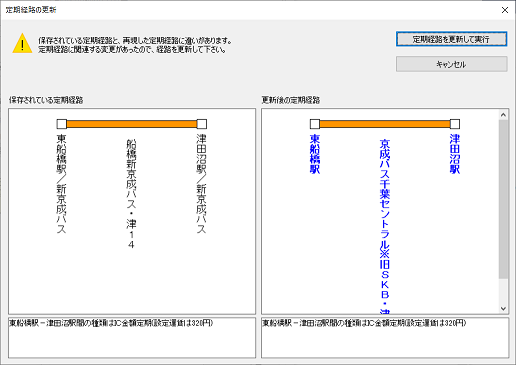Click fare description text box under updated route
The width and height of the screenshot is (516, 365).
(x=385, y=338)
